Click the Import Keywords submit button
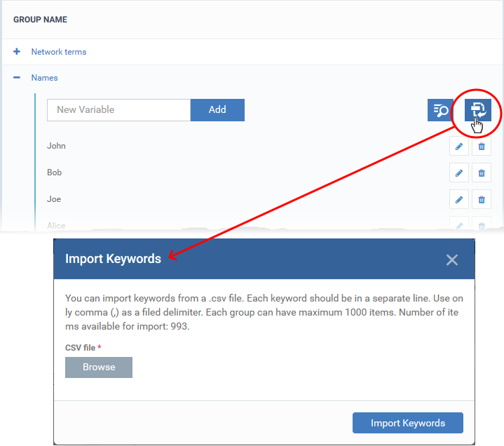The height and width of the screenshot is (446, 504). 408,423
